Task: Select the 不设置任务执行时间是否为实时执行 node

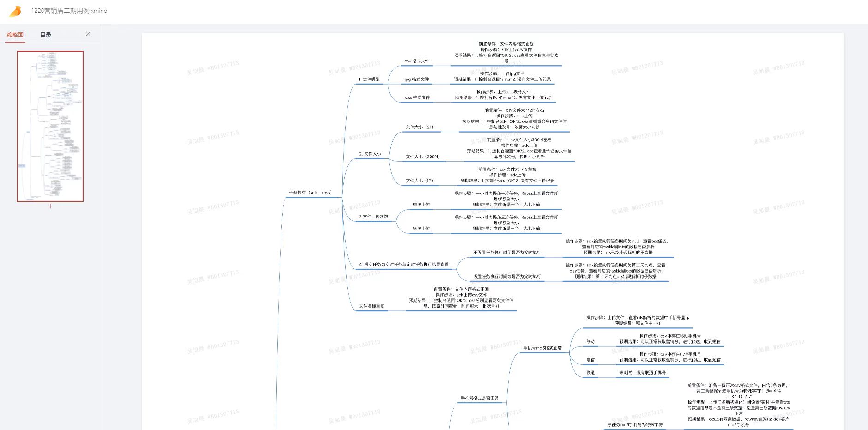Action: [507, 253]
